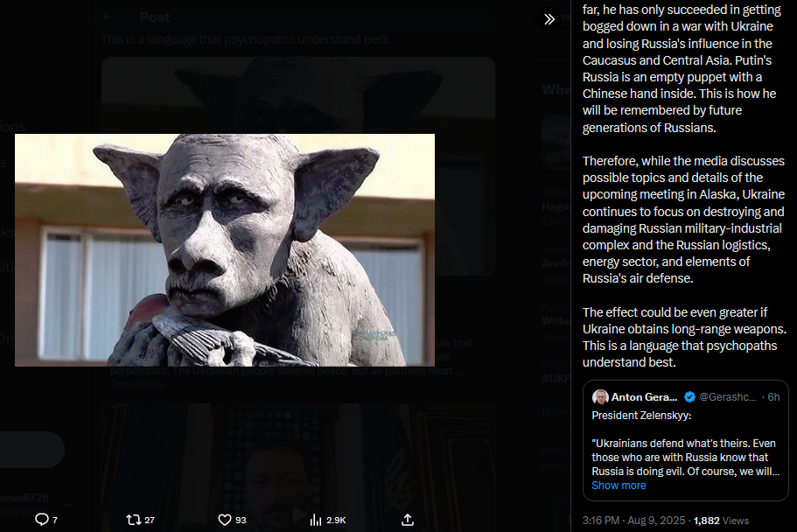This screenshot has height=532, width=797.
Task: Click the 'Therefore, while the media discusses' paragraph
Action: click(683, 220)
